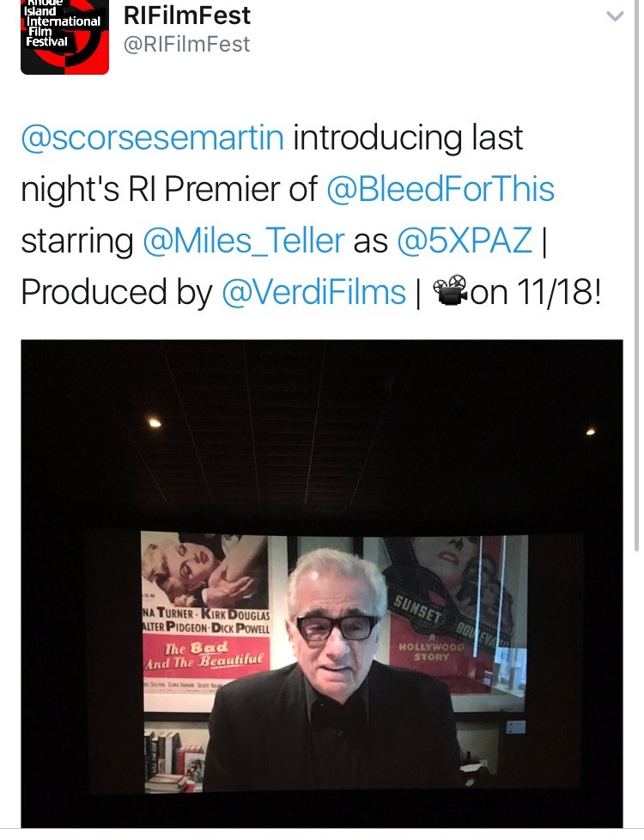The height and width of the screenshot is (840, 644).
Task: Open the @VerdiFilms mention
Action: 314,293
